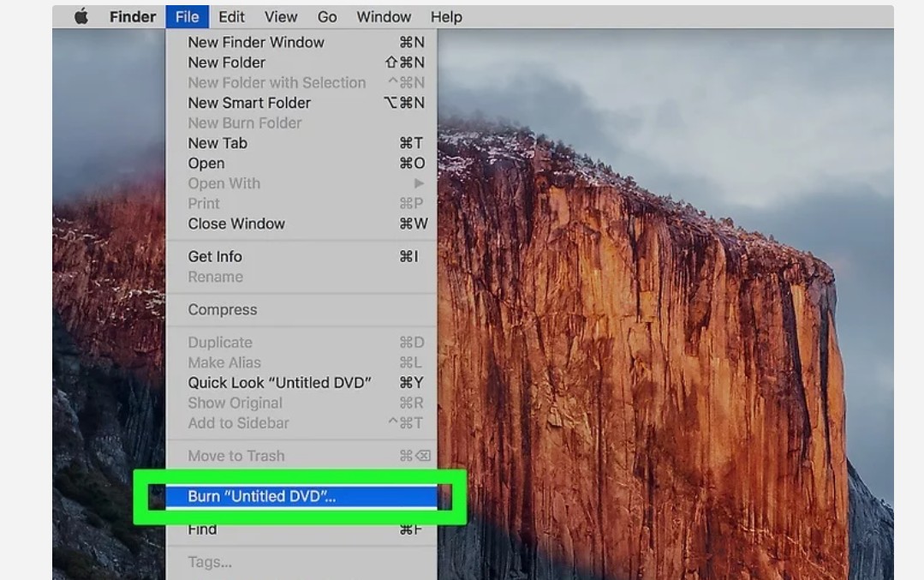Screen dimensions: 924x580
Task: Click the File menu in menu bar
Action: point(188,17)
